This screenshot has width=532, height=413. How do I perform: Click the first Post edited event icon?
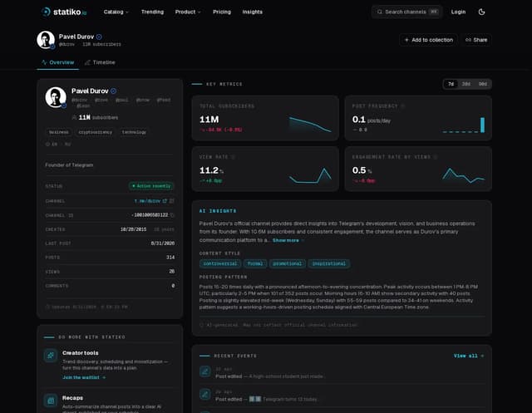pyautogui.click(x=205, y=371)
